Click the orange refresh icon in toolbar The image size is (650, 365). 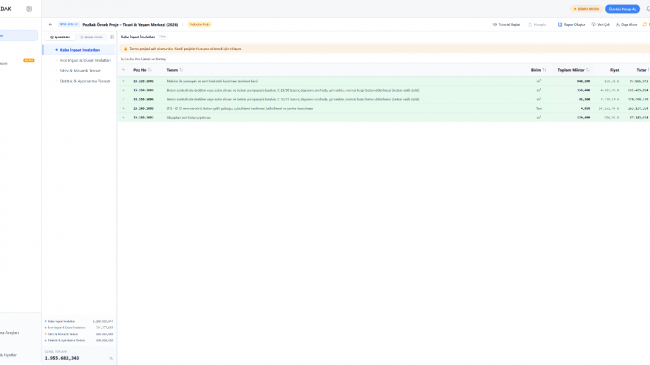[x=645, y=24]
